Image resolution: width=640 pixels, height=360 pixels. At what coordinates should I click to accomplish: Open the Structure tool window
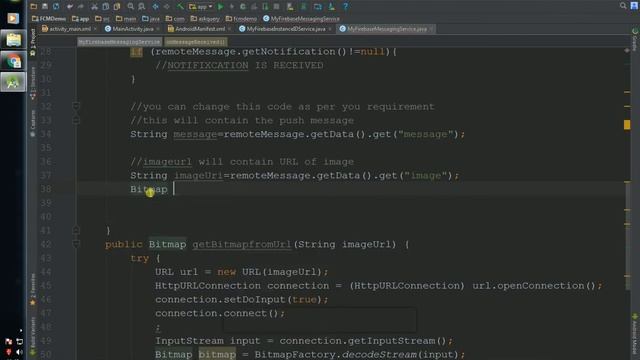click(33, 83)
